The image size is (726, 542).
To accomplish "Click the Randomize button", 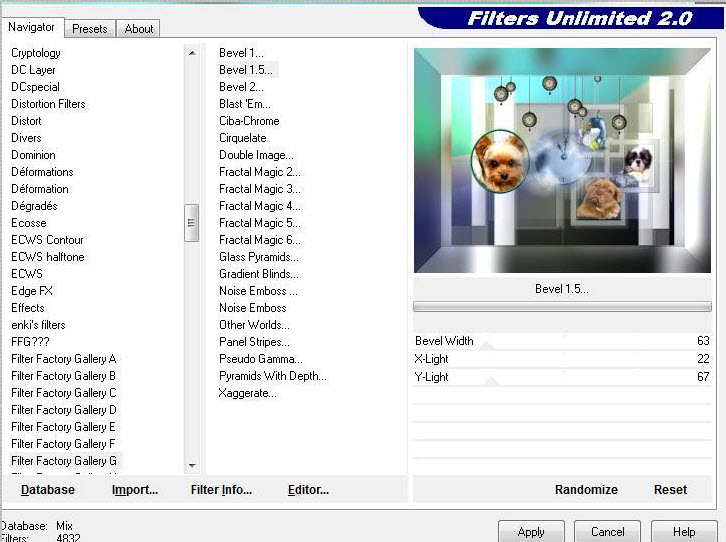I will [586, 490].
